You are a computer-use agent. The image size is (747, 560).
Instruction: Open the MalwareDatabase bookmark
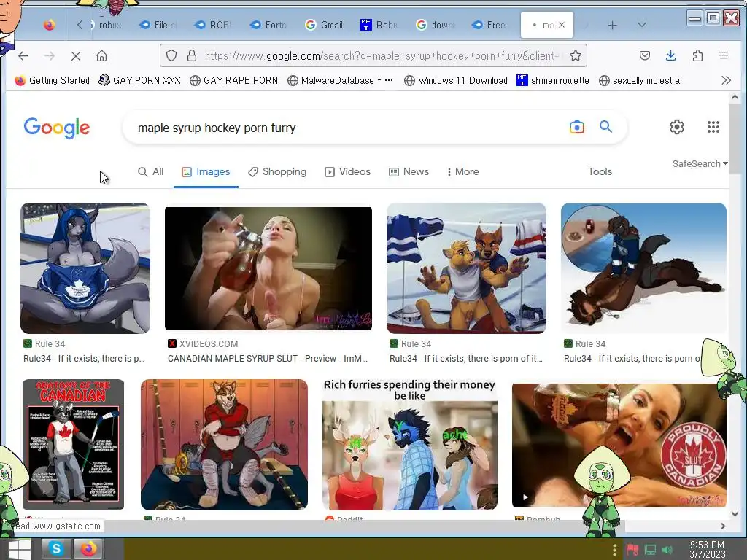340,80
